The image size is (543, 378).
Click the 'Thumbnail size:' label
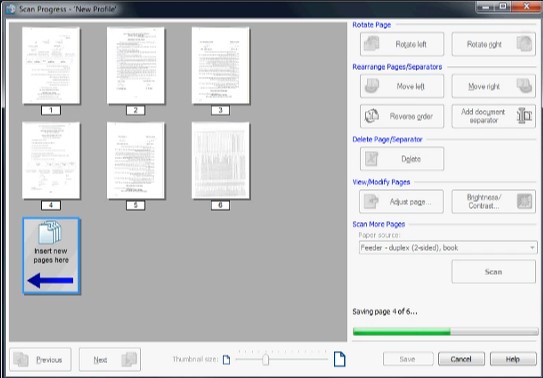(196, 360)
